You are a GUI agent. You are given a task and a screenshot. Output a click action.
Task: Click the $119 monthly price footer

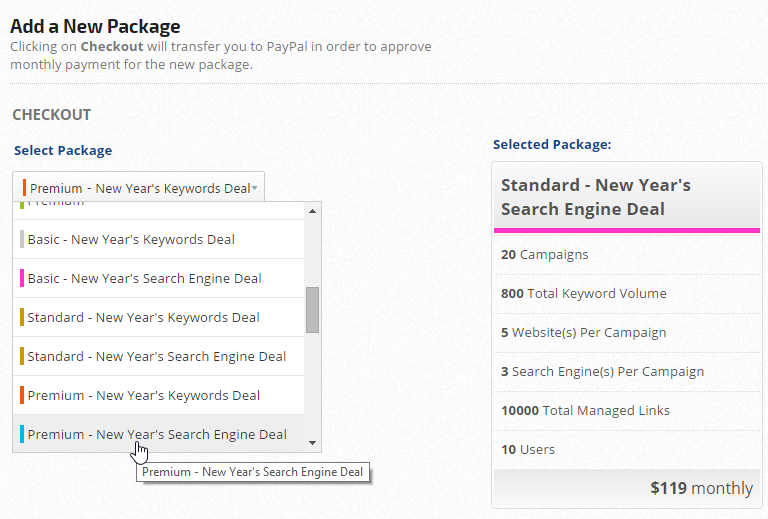click(701, 488)
